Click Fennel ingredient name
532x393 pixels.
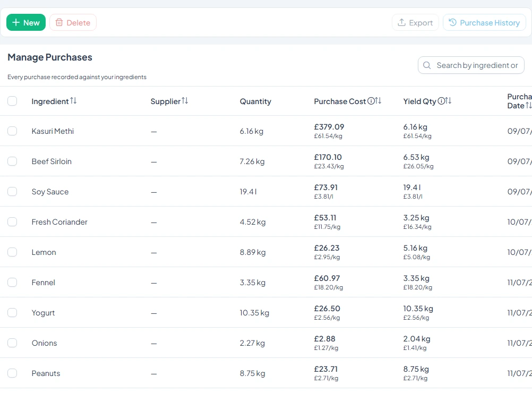[x=44, y=283]
